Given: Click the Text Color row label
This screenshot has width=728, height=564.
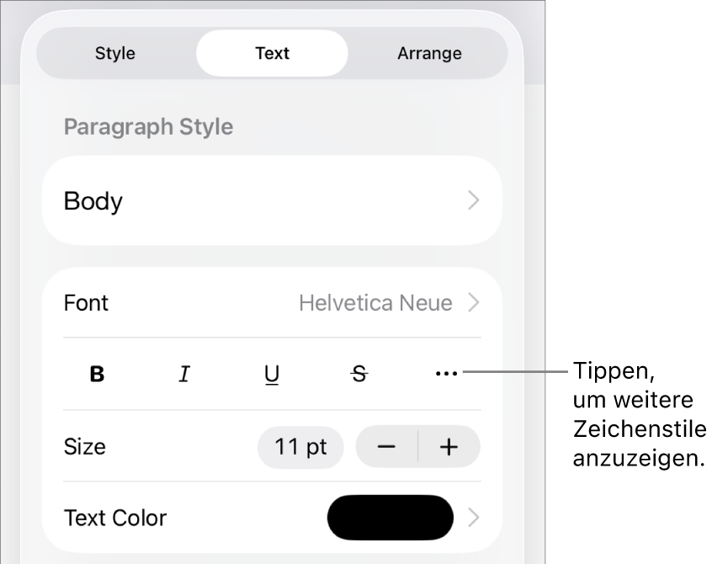Looking at the screenshot, I should (x=115, y=518).
